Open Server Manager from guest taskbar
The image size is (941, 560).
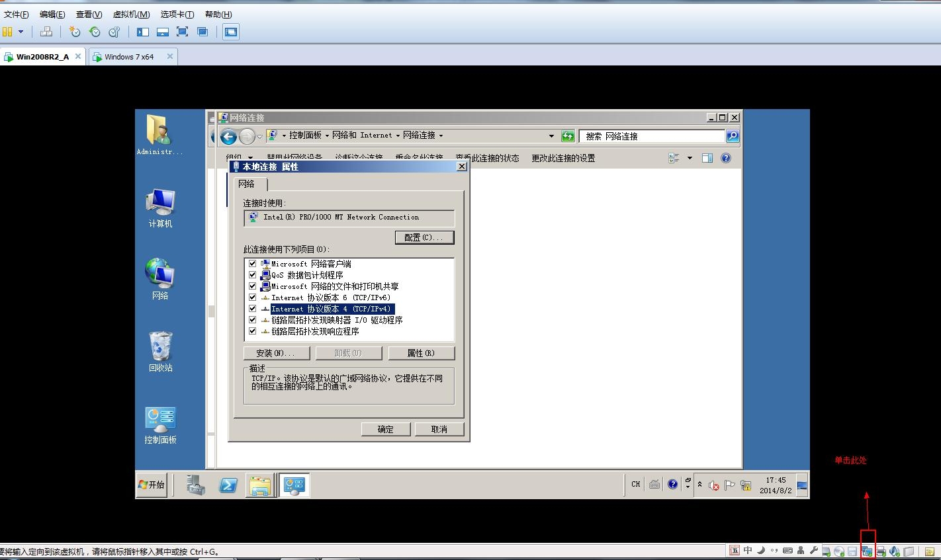click(x=196, y=485)
